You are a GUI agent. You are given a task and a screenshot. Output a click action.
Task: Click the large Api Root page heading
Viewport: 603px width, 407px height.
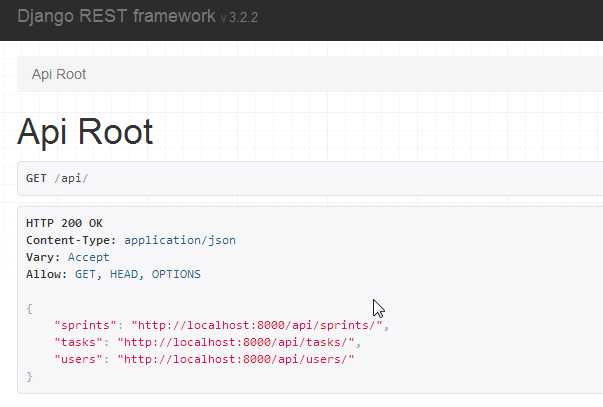tap(85, 131)
